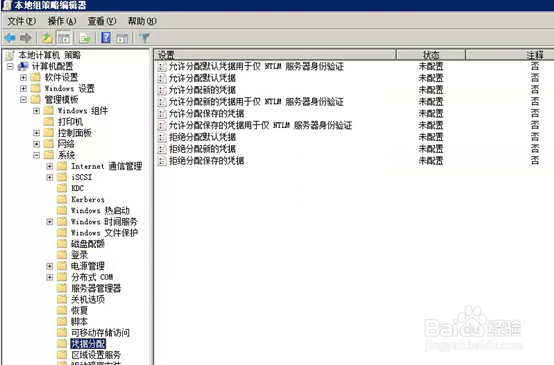
Task: Click 未配置 status of 拒绝分配保存的凭据
Action: point(431,161)
